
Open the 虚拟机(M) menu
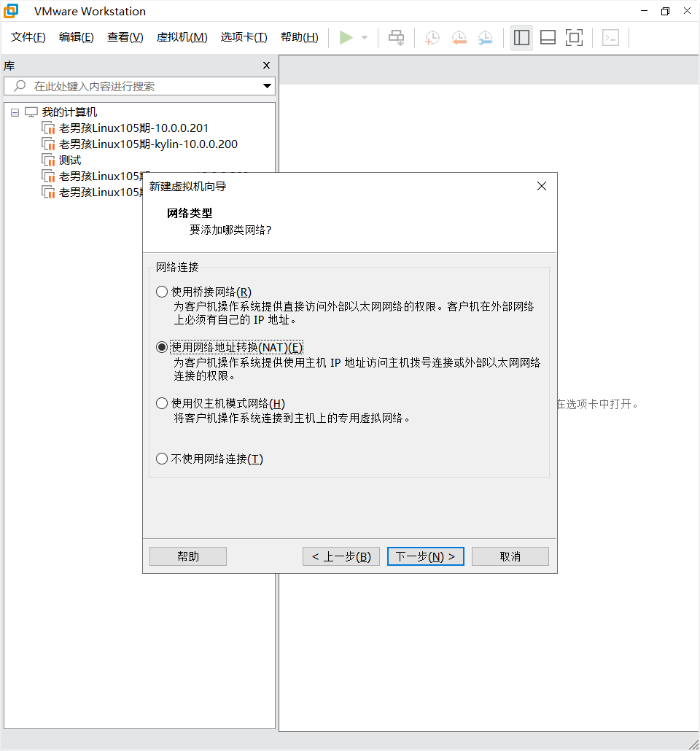coord(182,37)
